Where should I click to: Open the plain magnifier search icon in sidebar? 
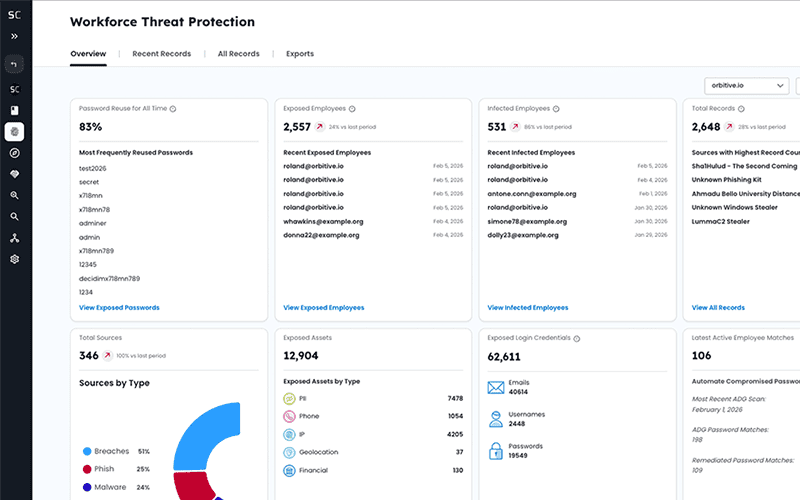coord(14,217)
